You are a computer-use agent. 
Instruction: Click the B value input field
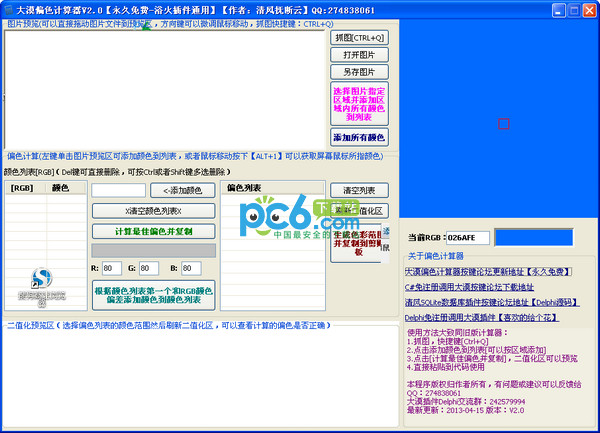coord(187,268)
